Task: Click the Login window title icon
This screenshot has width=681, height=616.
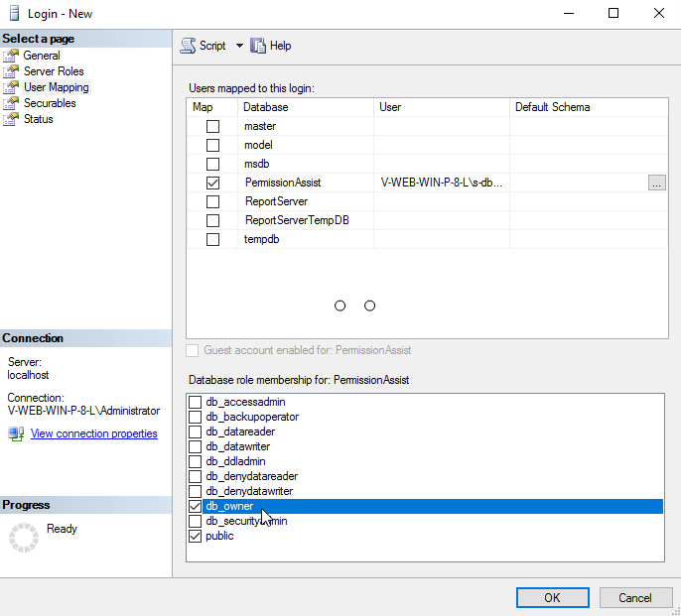Action: 14,14
